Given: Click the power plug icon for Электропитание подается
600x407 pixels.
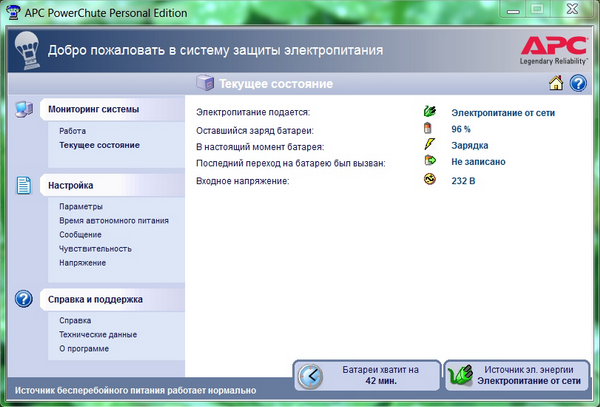Looking at the screenshot, I should point(430,111).
